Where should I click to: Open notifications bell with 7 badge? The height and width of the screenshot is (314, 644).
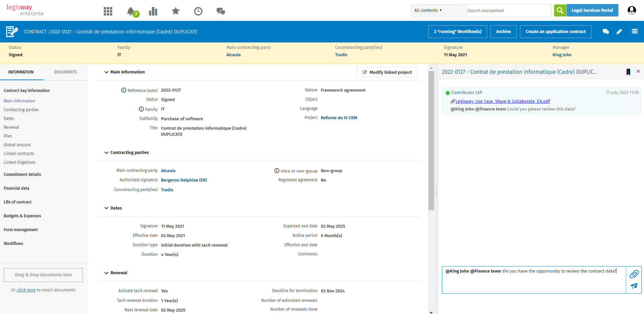pyautogui.click(x=131, y=11)
